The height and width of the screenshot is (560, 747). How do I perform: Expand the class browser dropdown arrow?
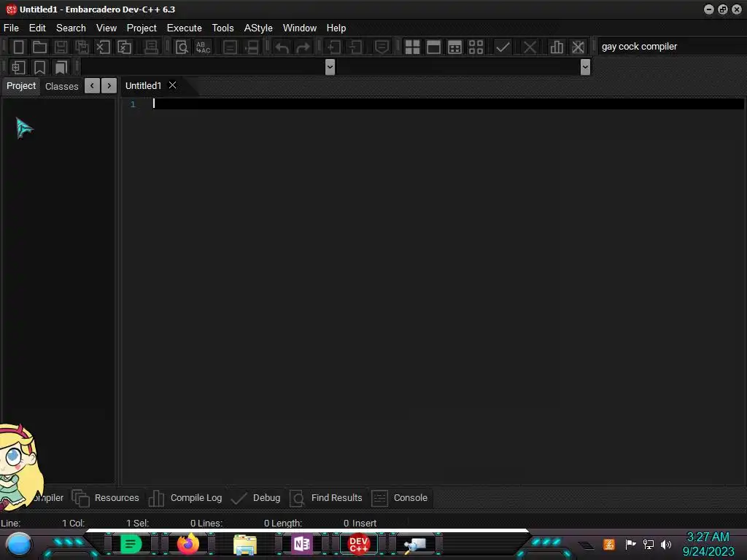click(x=330, y=67)
